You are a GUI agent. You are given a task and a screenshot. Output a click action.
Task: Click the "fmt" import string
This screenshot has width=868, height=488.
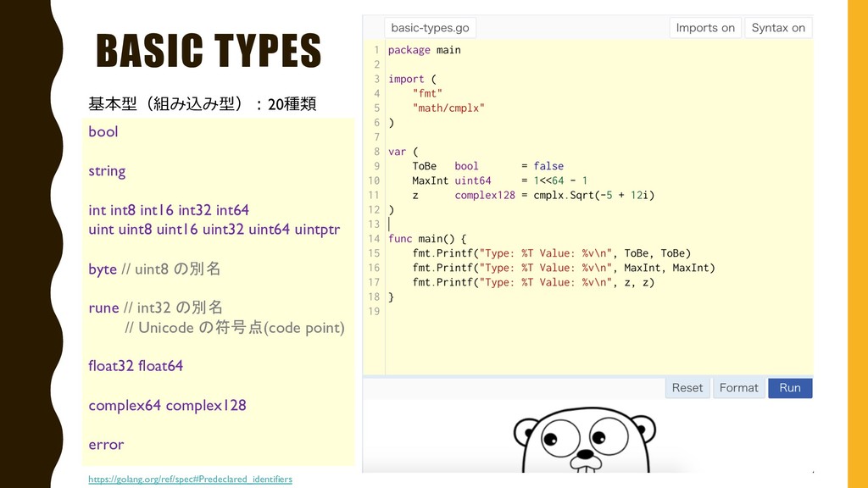coord(427,93)
